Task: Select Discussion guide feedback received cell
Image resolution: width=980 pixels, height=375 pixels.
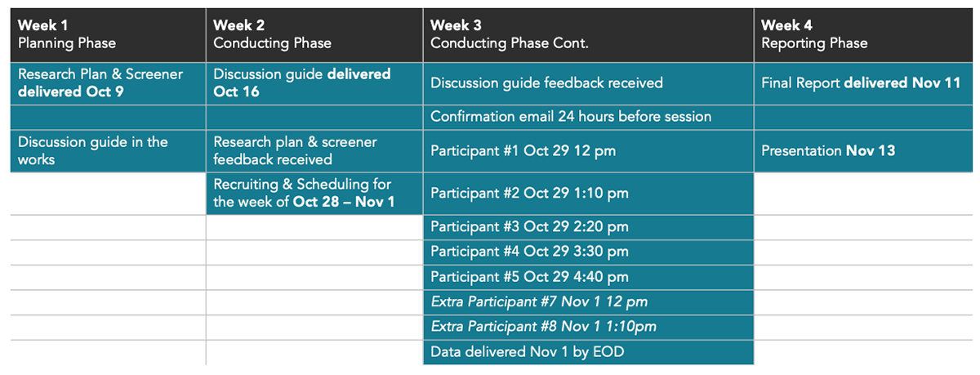Action: coord(588,83)
